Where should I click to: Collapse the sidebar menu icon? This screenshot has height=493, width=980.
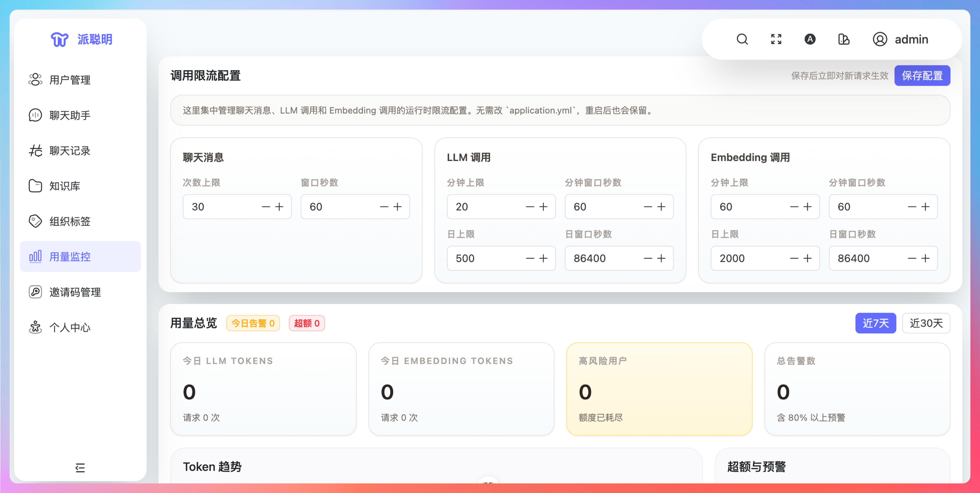(x=80, y=468)
